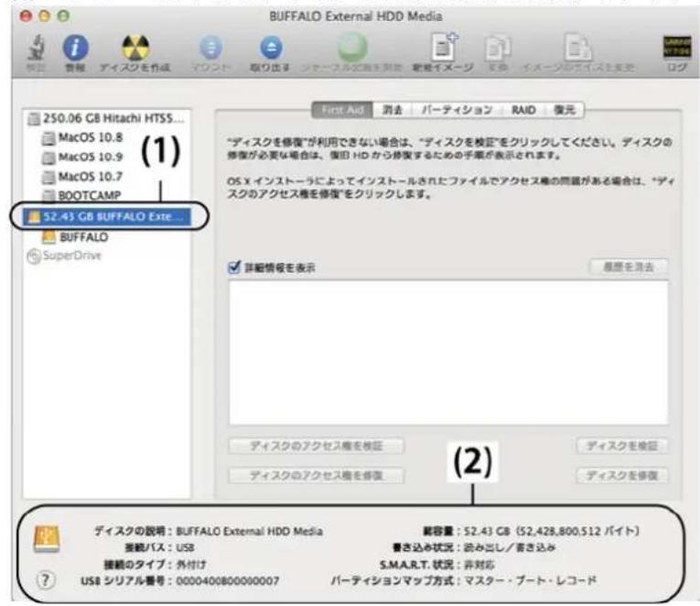This screenshot has width=700, height=606.
Task: Click the Burn disc (ディスクを作成) icon
Action: click(x=135, y=48)
